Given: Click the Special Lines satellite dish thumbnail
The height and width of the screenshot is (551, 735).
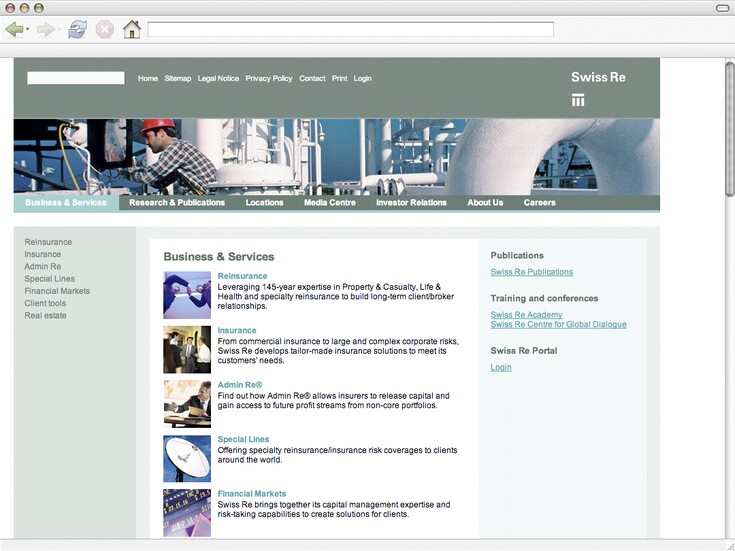Looking at the screenshot, I should [187, 459].
